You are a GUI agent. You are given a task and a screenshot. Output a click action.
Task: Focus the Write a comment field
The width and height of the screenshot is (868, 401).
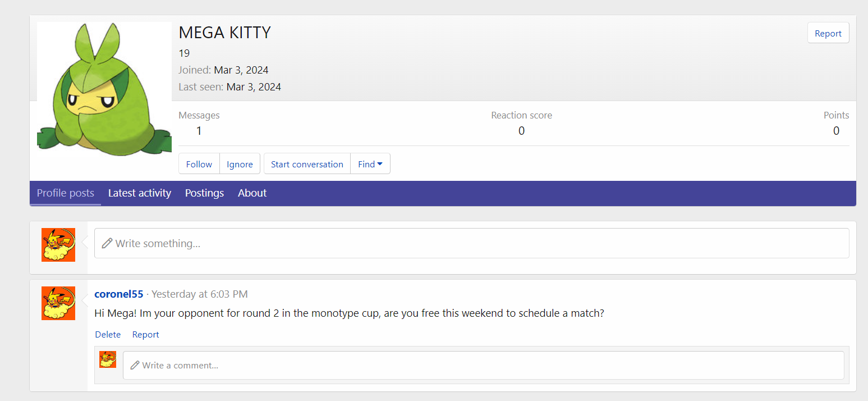click(x=483, y=366)
